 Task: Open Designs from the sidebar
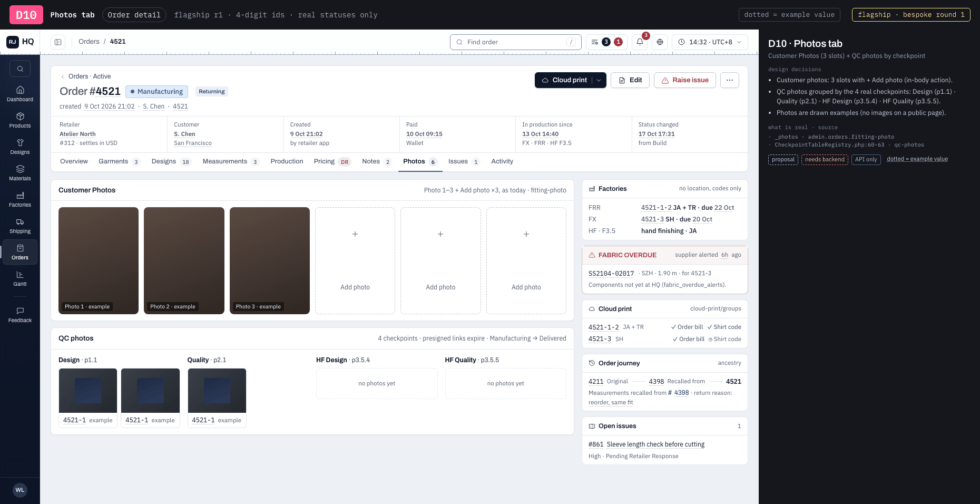tap(20, 147)
